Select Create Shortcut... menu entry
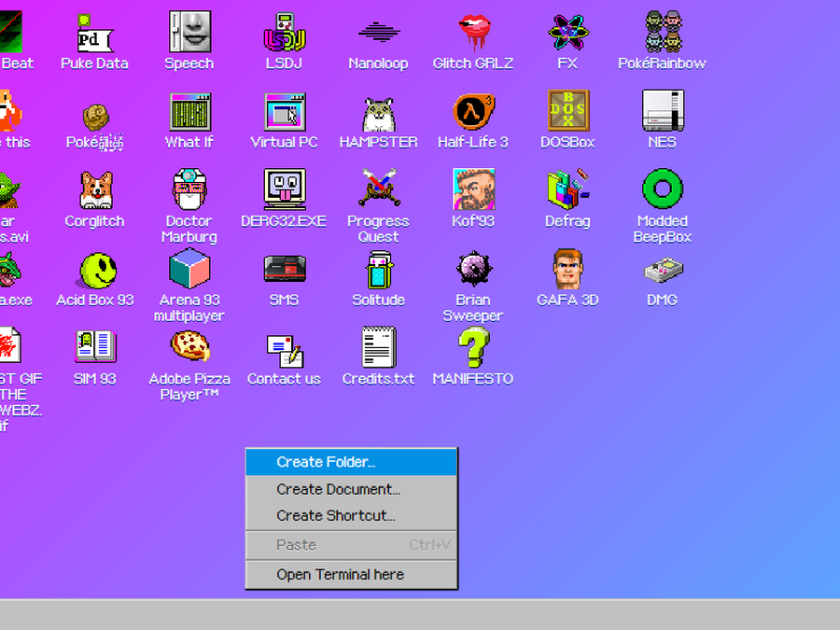 (x=352, y=515)
